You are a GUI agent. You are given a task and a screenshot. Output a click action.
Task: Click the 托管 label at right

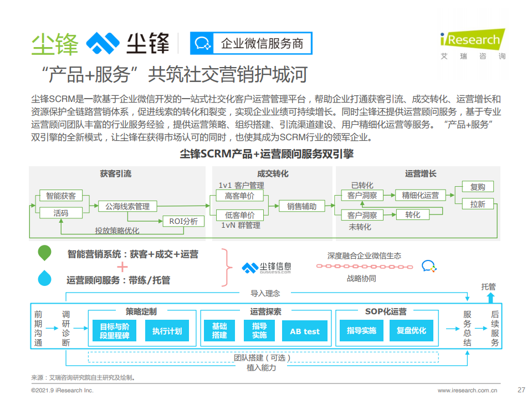pyautogui.click(x=489, y=287)
